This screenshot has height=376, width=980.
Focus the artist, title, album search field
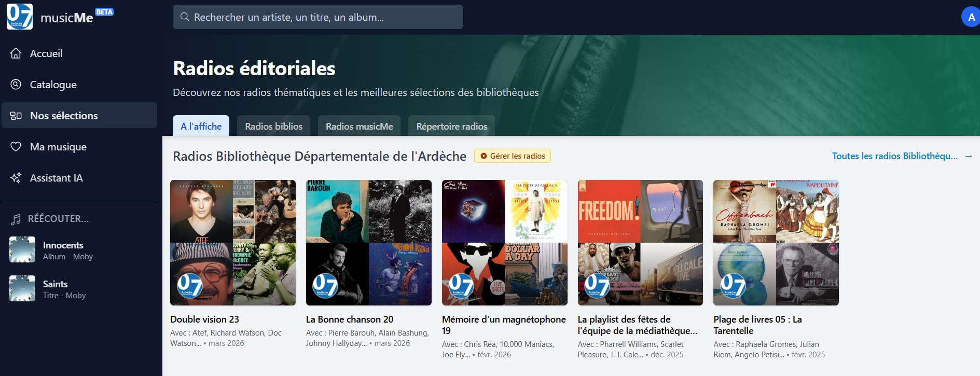pos(318,17)
